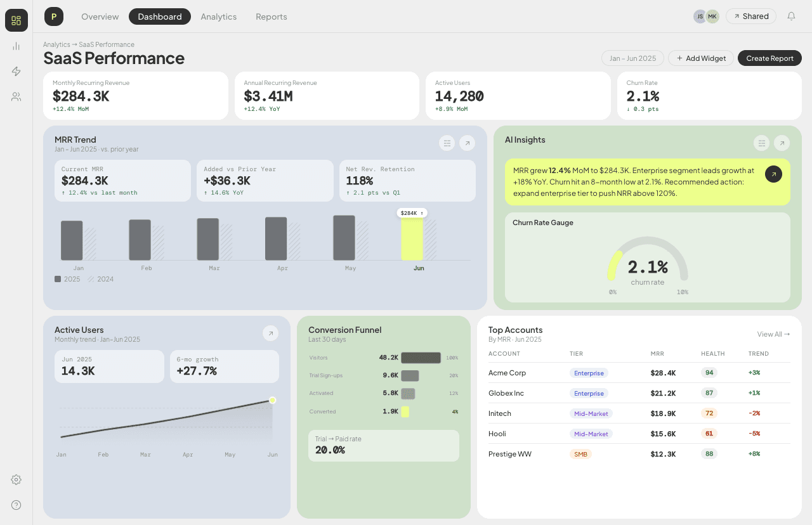The height and width of the screenshot is (525, 812).
Task: Open the bar chart icon in sidebar
Action: 16,46
